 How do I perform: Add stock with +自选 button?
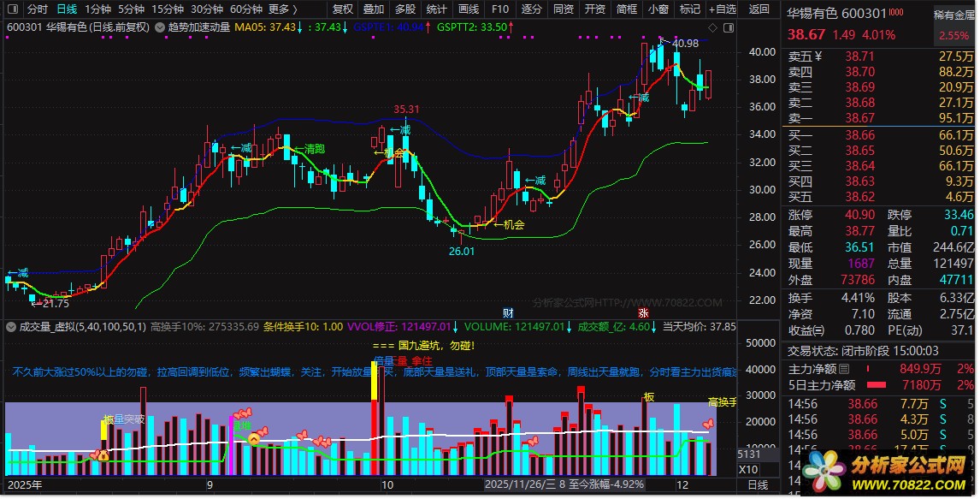click(723, 9)
